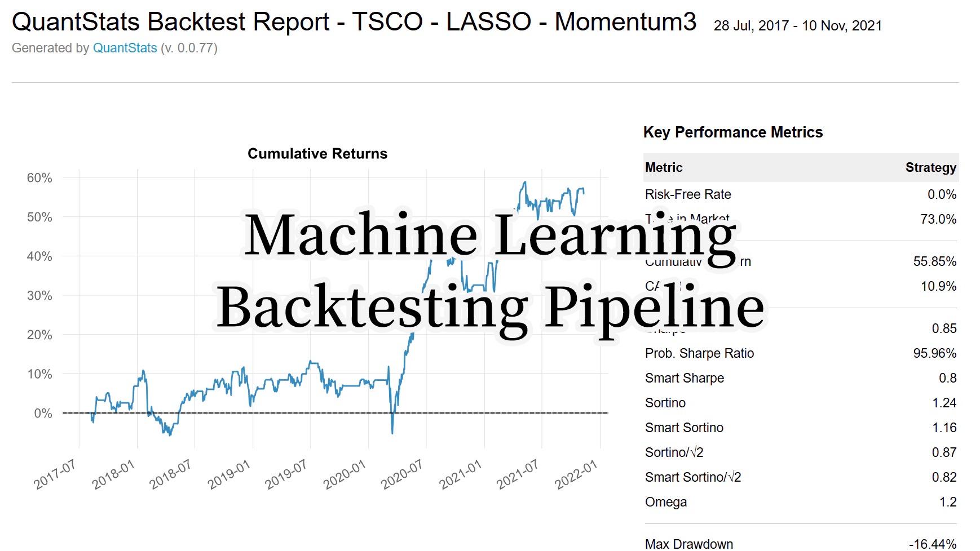The width and height of the screenshot is (980, 551).
Task: Click the 'Cumulative Returns' chart title
Action: [x=317, y=154]
